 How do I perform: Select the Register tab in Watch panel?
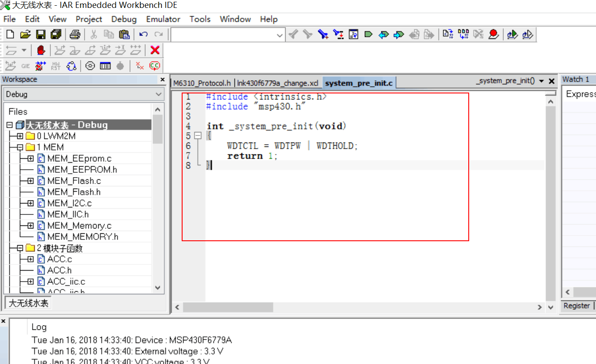click(577, 306)
